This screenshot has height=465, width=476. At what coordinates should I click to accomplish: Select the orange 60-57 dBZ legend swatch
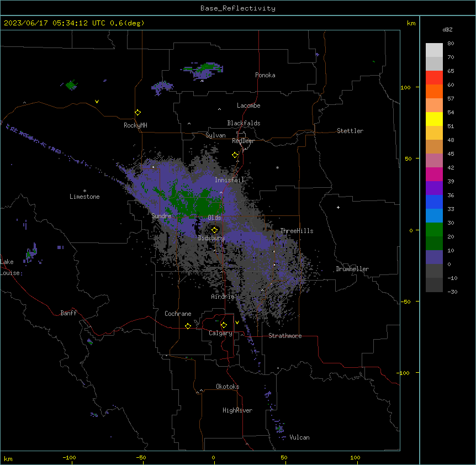[434, 91]
